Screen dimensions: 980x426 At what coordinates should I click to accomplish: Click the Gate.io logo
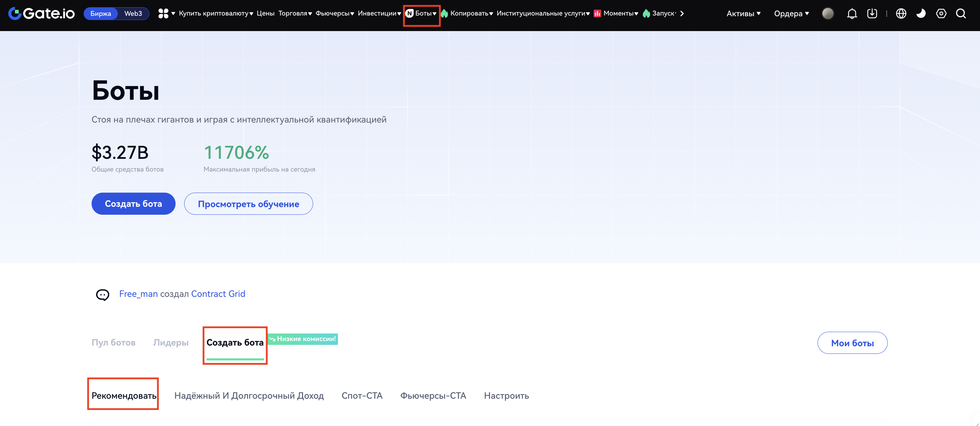(x=41, y=14)
